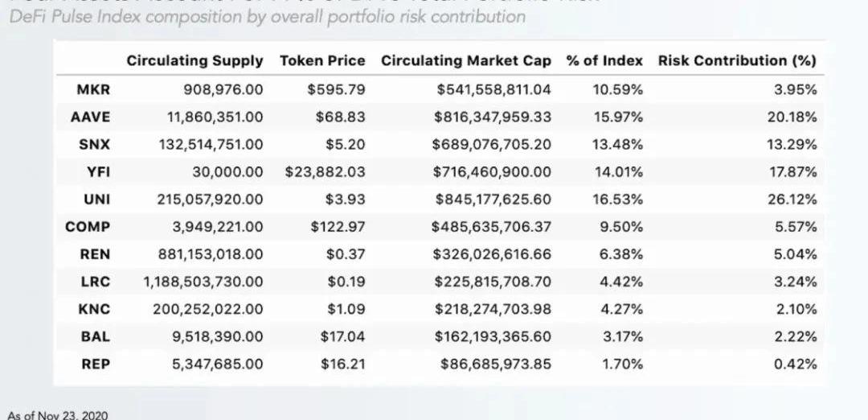The height and width of the screenshot is (420, 868).
Task: Click the Circulating Supply column header
Action: (194, 60)
